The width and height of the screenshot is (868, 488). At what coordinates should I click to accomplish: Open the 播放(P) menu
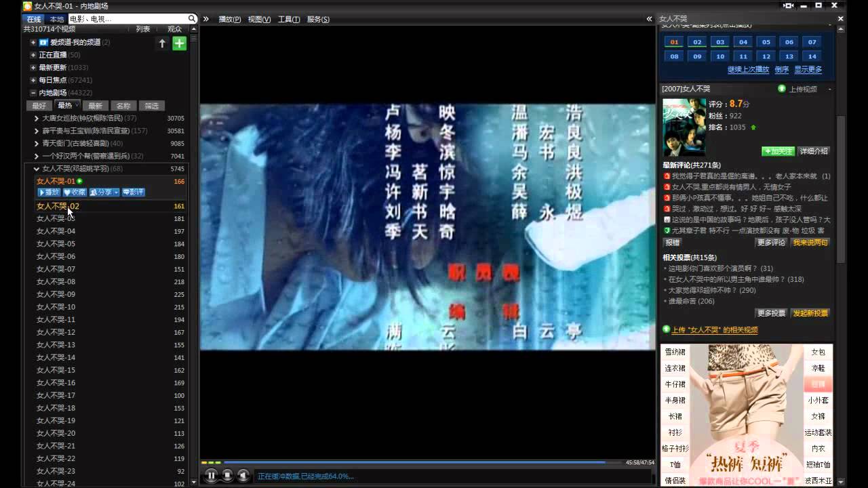point(230,19)
